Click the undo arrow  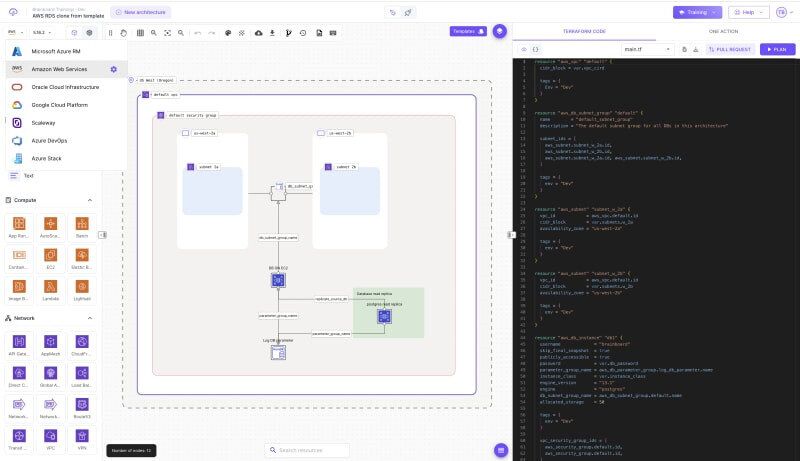197,33
